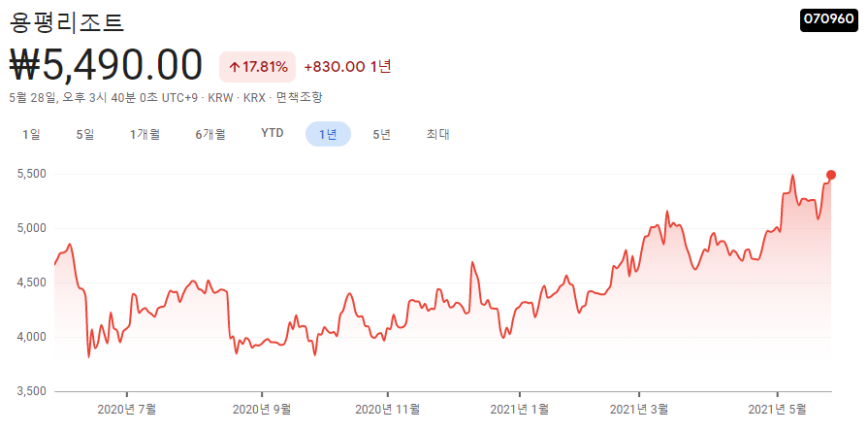Click the 4,500 y-axis value
The width and height of the screenshot is (868, 432).
point(32,282)
